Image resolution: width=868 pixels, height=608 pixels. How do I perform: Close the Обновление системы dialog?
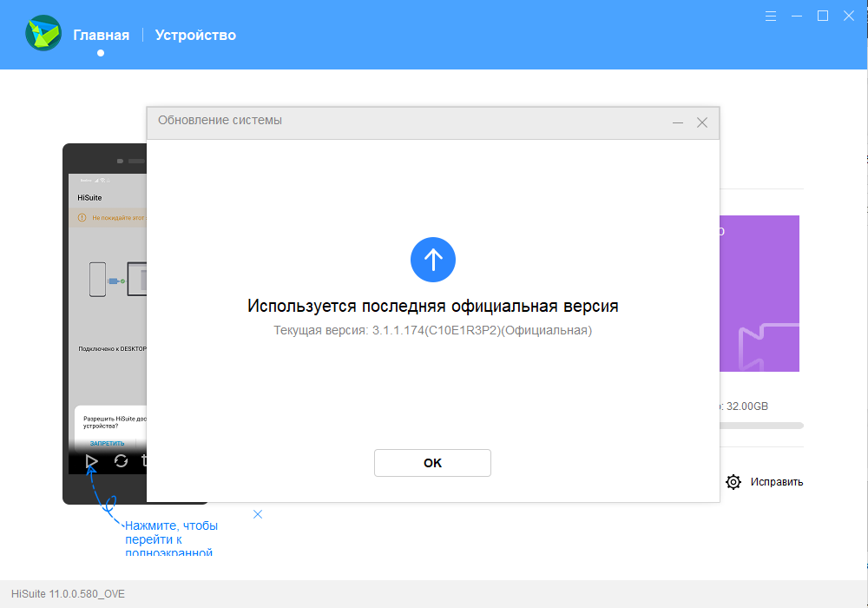(702, 122)
